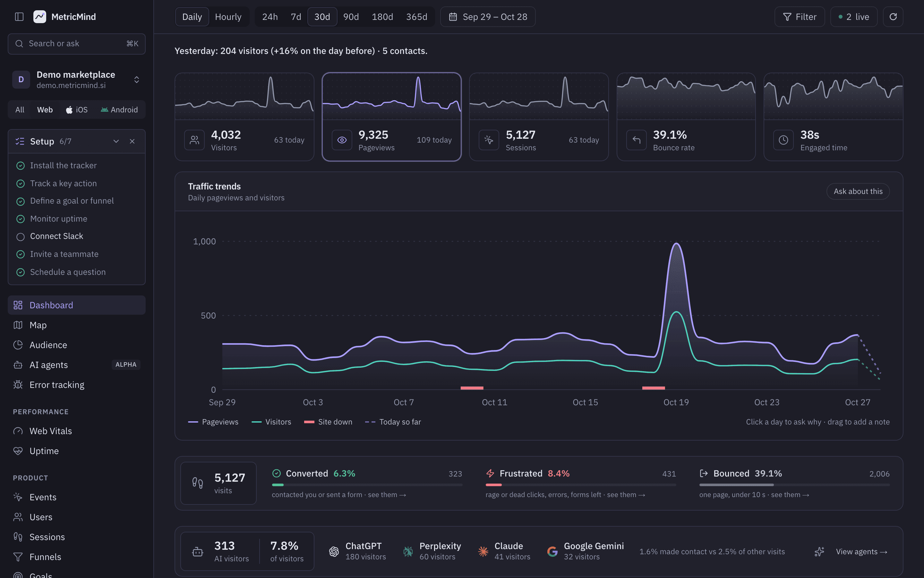Open Error tracking in sidebar
The image size is (924, 578).
tap(76, 385)
